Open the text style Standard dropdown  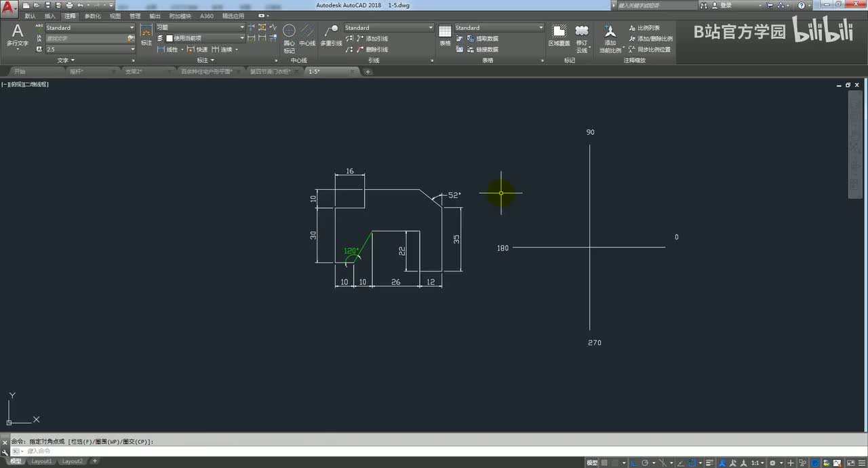tap(90, 28)
